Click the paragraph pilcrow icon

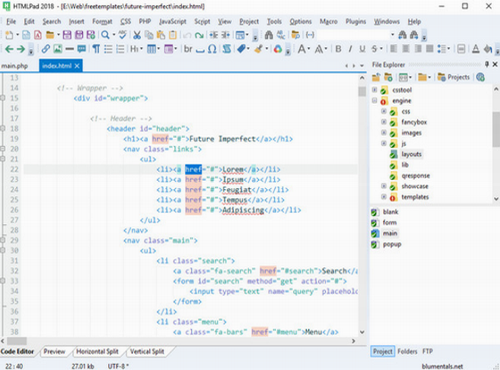point(96,49)
